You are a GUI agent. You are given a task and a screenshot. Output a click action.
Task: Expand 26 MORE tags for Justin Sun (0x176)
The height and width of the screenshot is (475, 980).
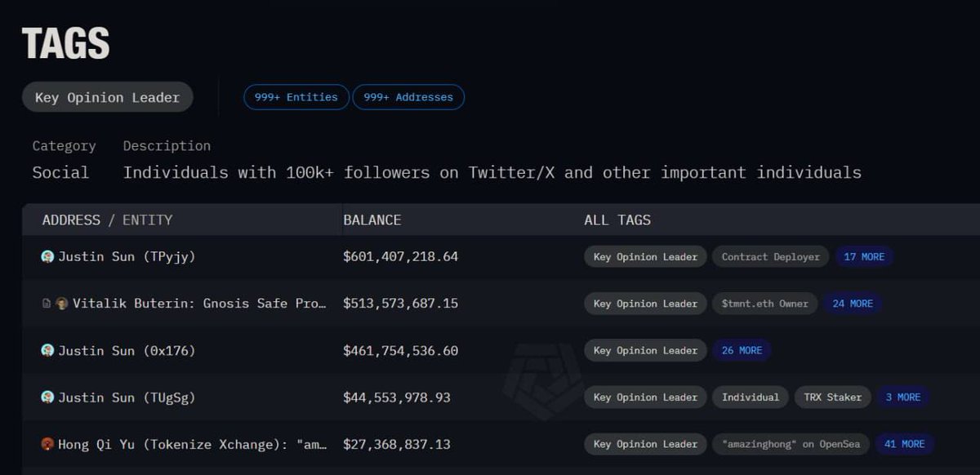click(742, 350)
